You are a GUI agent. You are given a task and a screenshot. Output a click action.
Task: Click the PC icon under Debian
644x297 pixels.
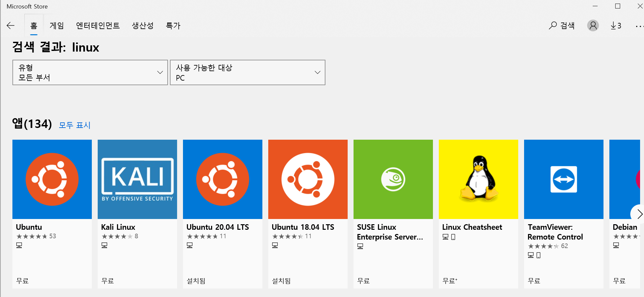[616, 245]
